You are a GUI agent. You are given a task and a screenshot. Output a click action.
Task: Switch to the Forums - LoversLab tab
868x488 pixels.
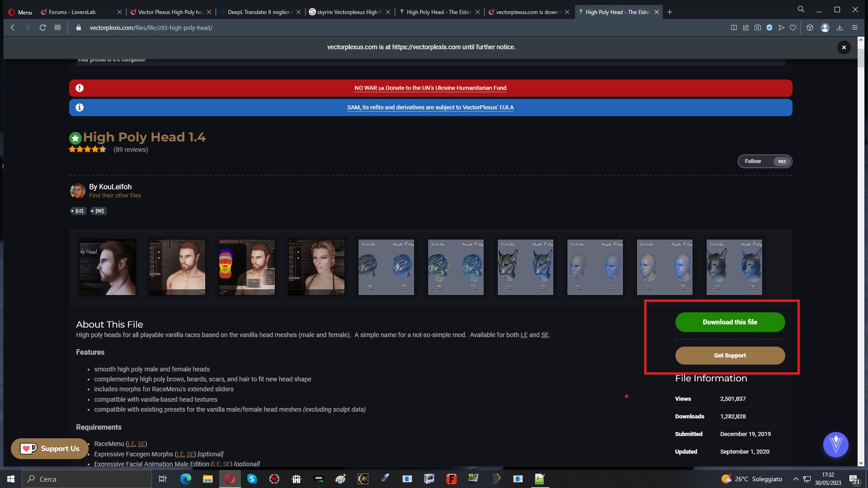pos(78,12)
